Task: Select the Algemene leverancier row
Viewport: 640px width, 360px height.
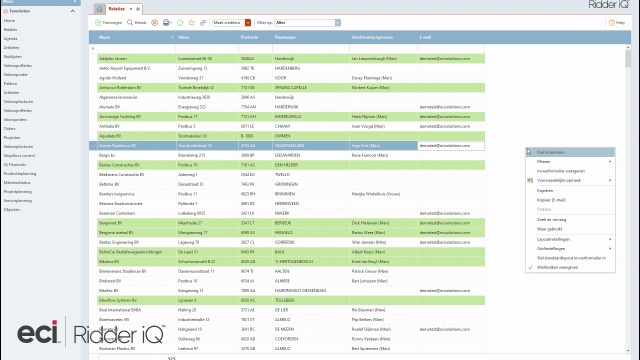Action: [x=287, y=97]
